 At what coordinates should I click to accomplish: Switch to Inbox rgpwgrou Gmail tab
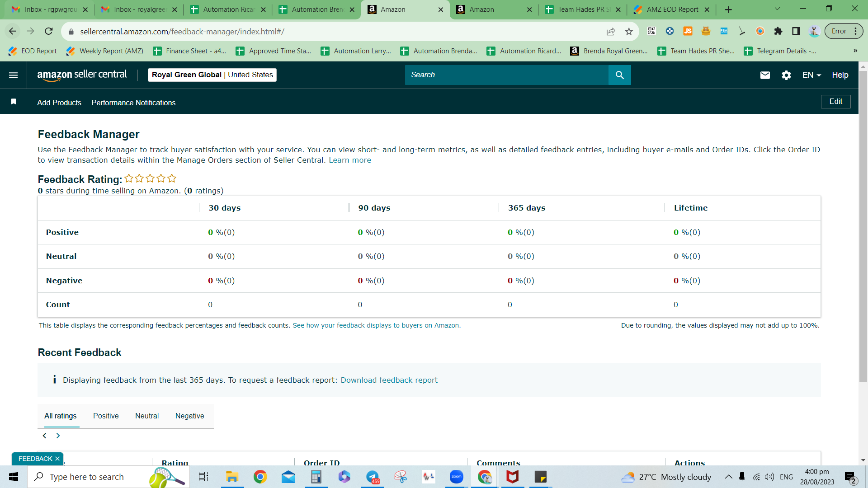coord(49,9)
